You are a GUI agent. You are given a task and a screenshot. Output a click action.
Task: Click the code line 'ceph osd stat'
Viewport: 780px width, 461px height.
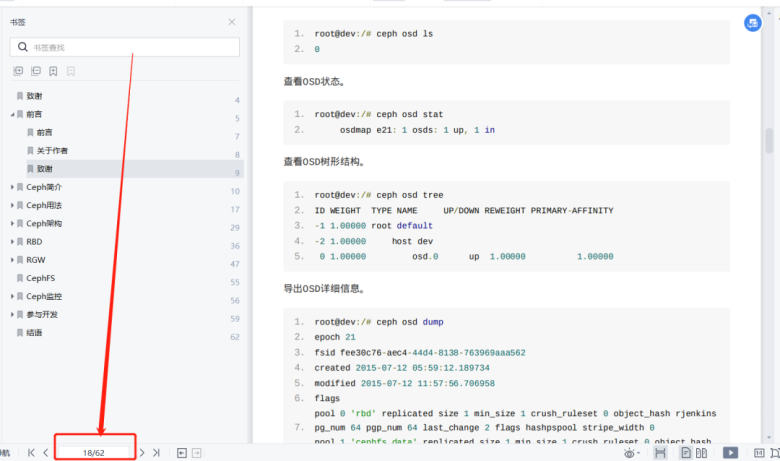[x=379, y=114]
